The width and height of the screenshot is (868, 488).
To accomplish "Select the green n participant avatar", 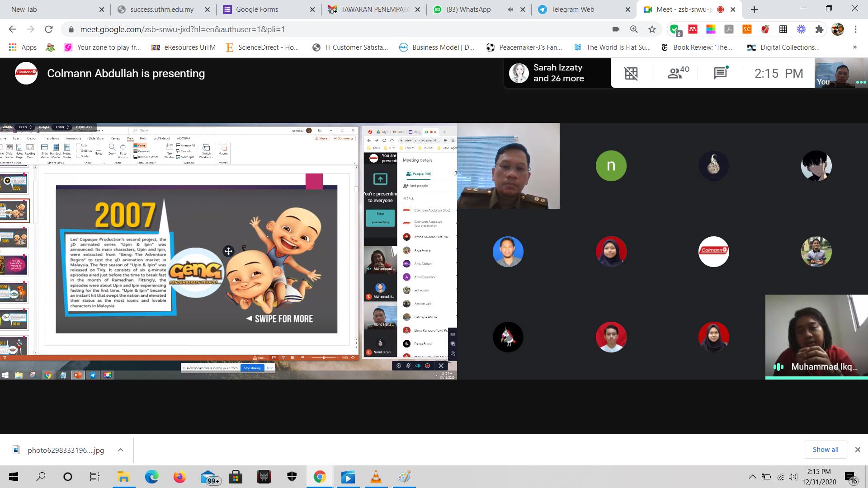I will pyautogui.click(x=611, y=166).
